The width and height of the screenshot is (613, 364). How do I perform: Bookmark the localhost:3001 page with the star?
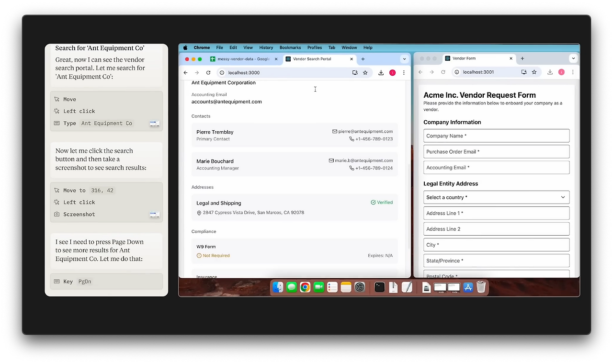[534, 72]
